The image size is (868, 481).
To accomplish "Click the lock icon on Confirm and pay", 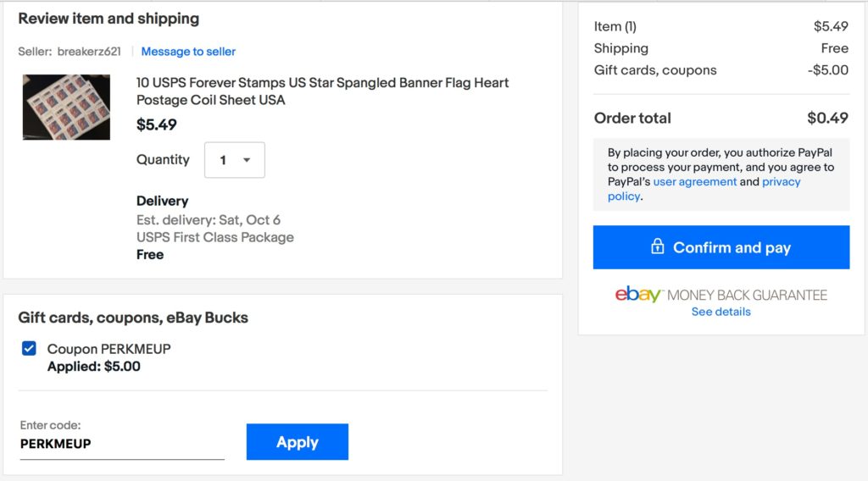I will [657, 246].
